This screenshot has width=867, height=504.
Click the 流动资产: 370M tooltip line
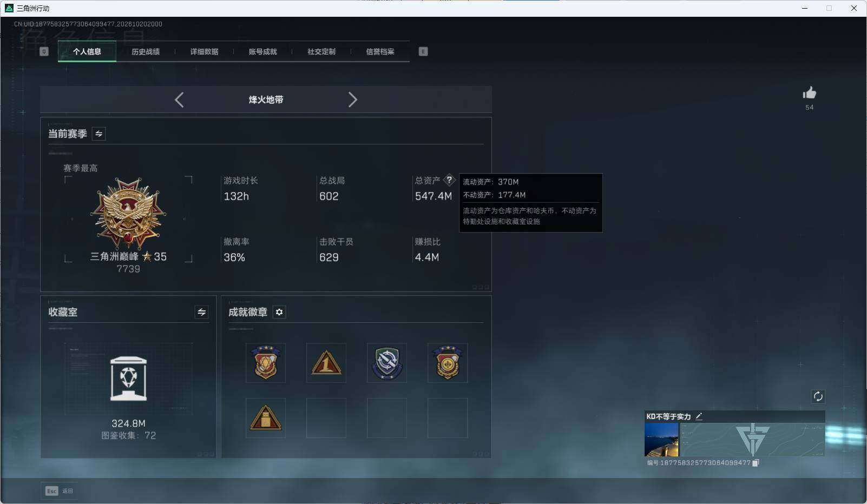[x=491, y=182]
